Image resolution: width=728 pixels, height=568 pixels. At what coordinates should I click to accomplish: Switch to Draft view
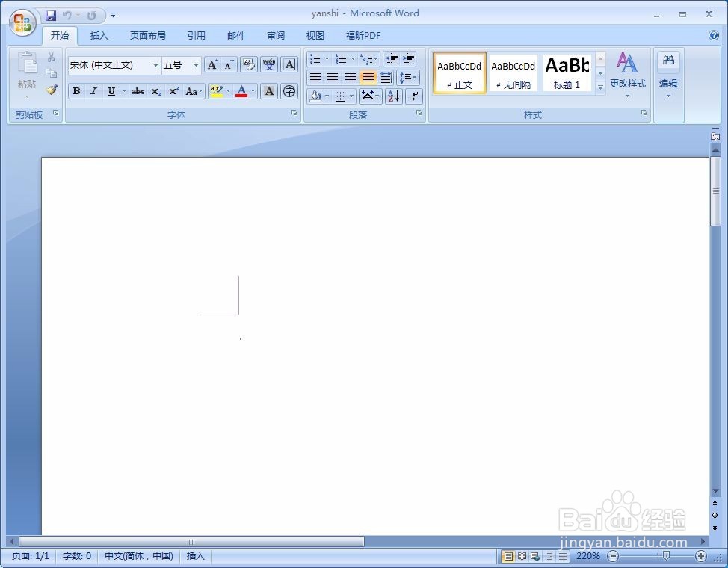pyautogui.click(x=562, y=556)
